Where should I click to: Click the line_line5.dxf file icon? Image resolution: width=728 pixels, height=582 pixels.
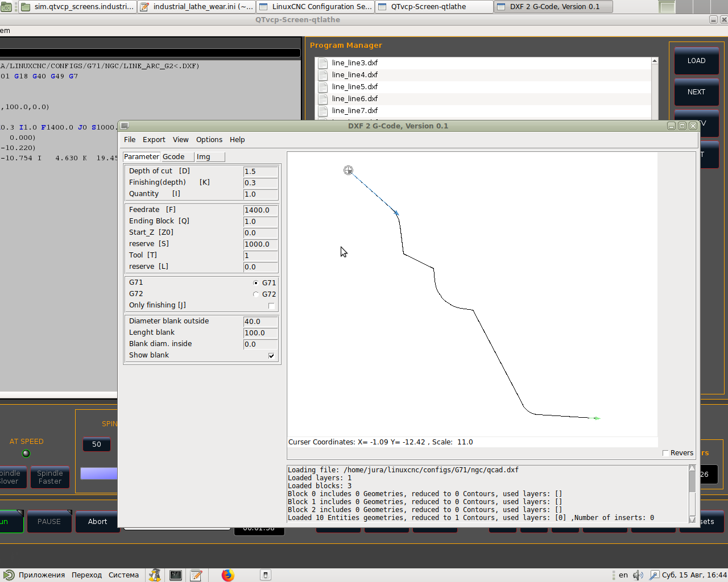[x=322, y=87]
